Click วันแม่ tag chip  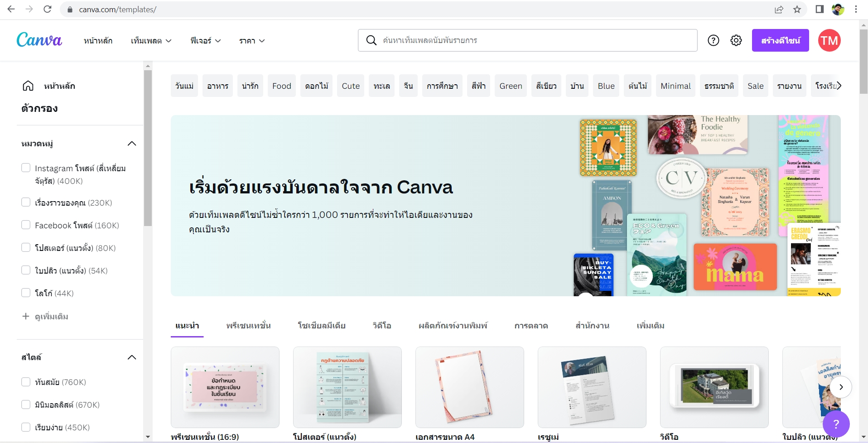point(184,86)
